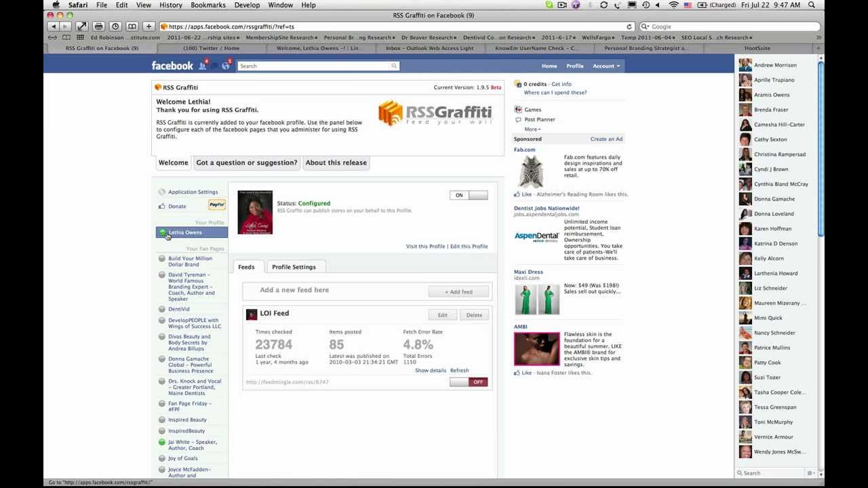Click the status dot beside Joy of Goals
The height and width of the screenshot is (488, 868).
click(x=161, y=459)
